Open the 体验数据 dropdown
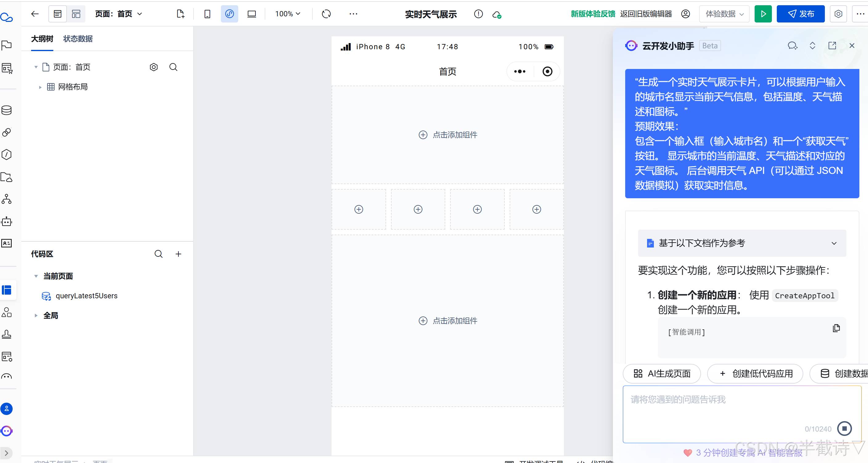Viewport: 868px width, 463px height. point(724,14)
